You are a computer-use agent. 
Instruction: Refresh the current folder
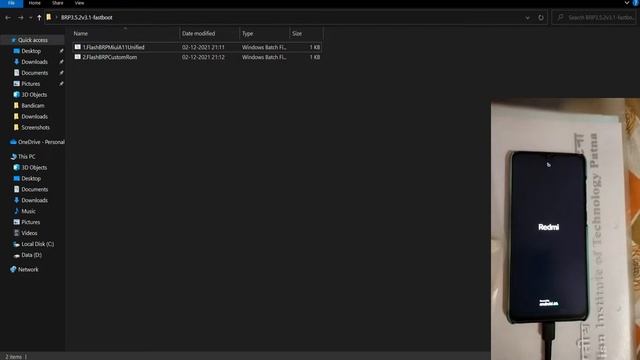pyautogui.click(x=541, y=18)
